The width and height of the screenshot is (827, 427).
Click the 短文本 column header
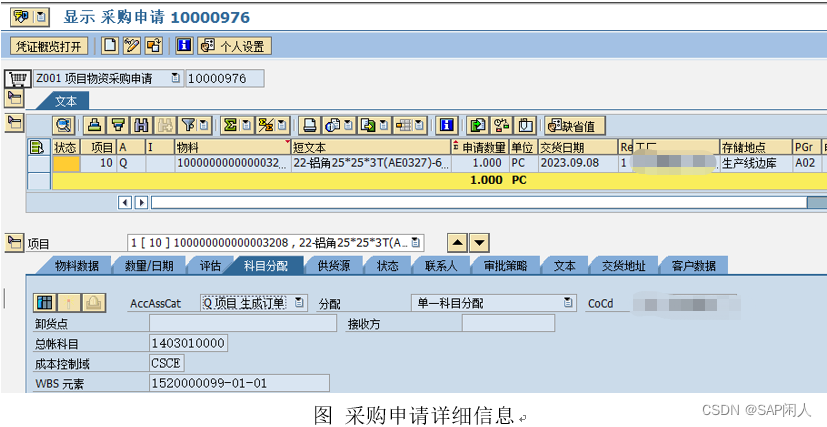[371, 147]
